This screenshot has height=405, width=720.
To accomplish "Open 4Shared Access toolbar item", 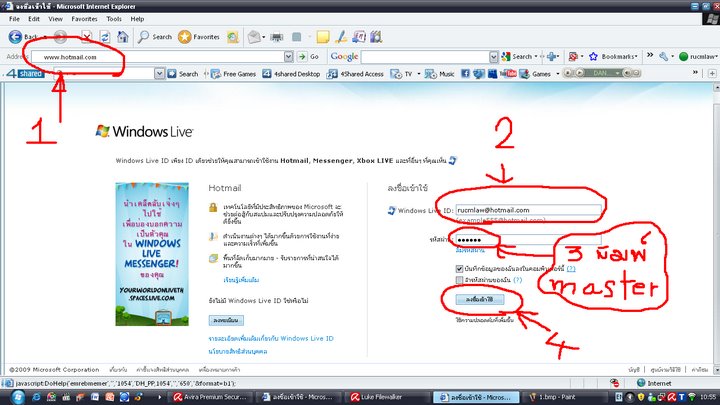I will point(355,73).
